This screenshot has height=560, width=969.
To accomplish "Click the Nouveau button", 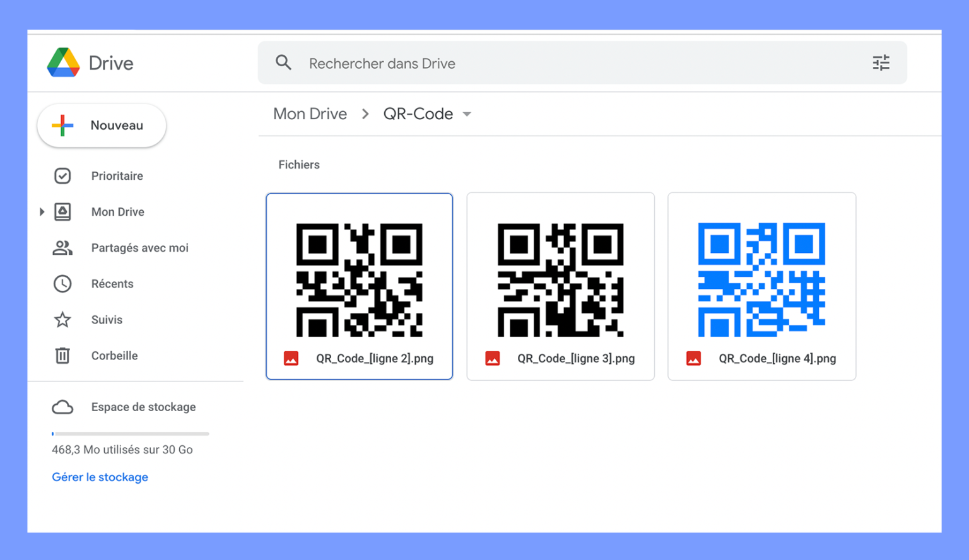I will pos(101,125).
